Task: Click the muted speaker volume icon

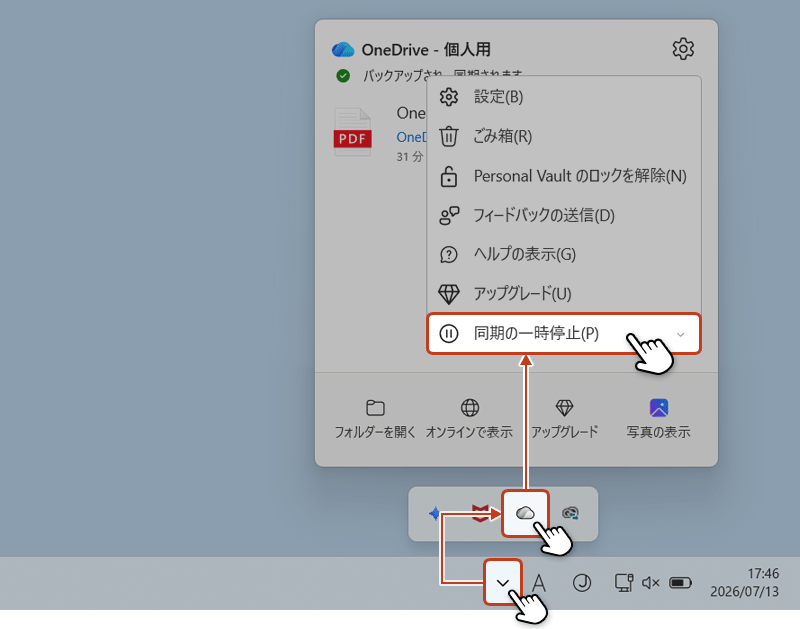Action: coord(651,583)
